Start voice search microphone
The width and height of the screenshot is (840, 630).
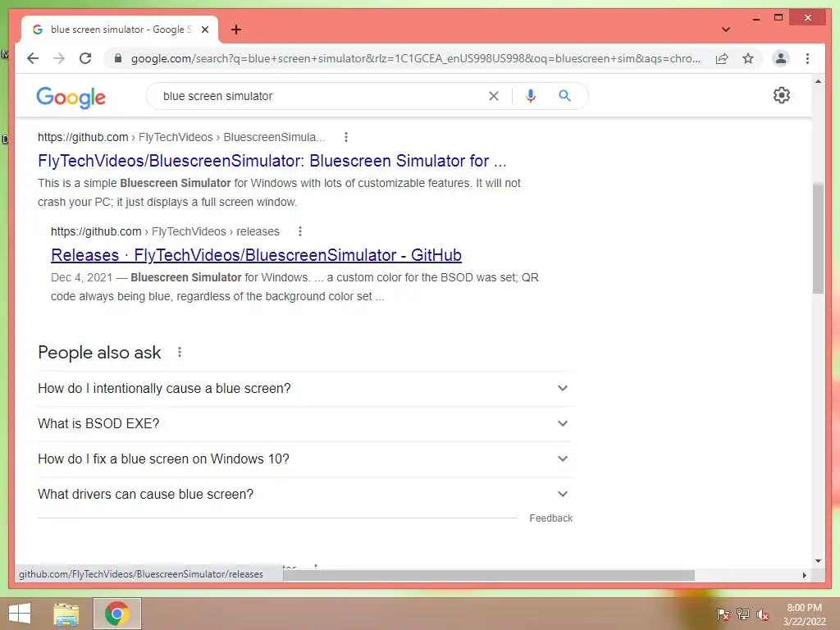pos(531,96)
